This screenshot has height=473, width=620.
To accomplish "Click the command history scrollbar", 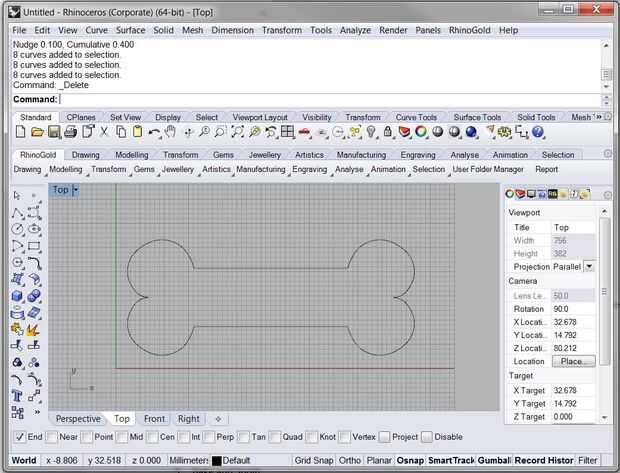I will (606, 66).
